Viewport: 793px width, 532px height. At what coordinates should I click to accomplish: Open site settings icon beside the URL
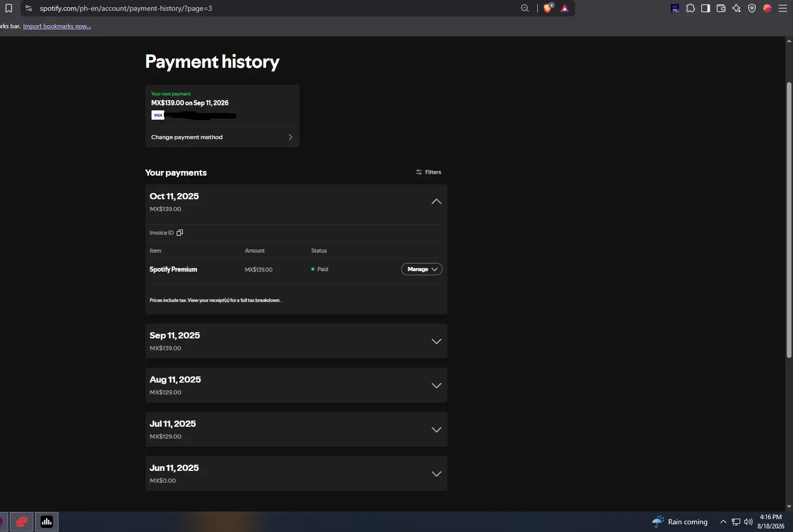click(x=29, y=8)
